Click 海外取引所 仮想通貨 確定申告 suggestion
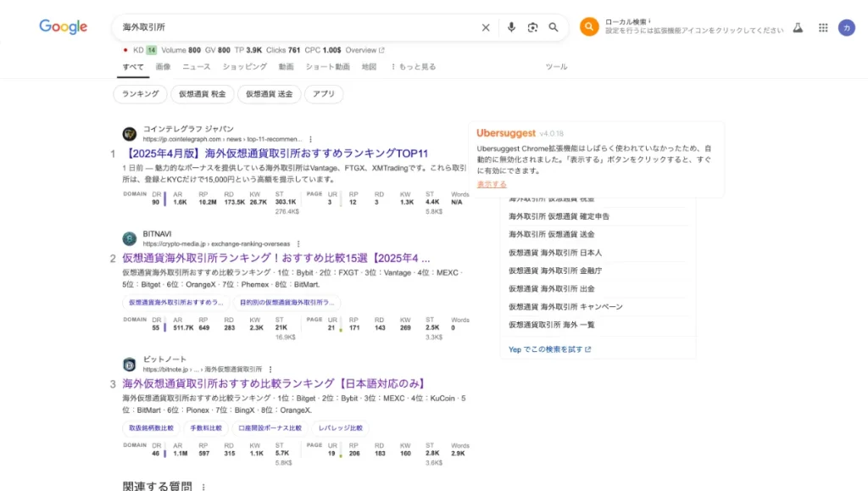 (x=559, y=216)
